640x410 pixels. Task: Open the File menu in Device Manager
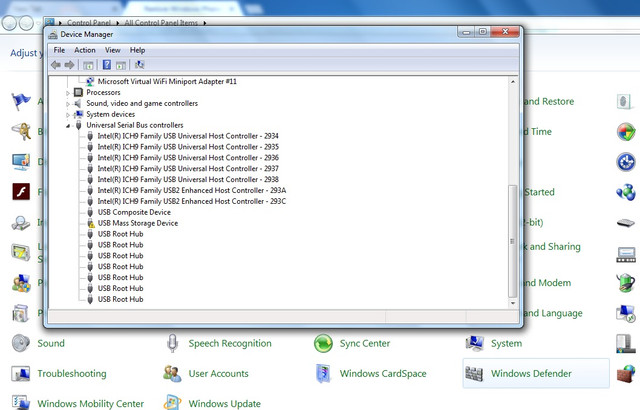click(x=59, y=50)
